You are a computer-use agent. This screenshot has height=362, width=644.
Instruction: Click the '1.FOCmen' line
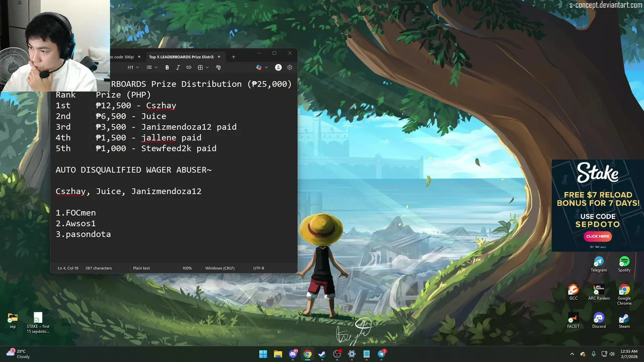click(x=75, y=213)
